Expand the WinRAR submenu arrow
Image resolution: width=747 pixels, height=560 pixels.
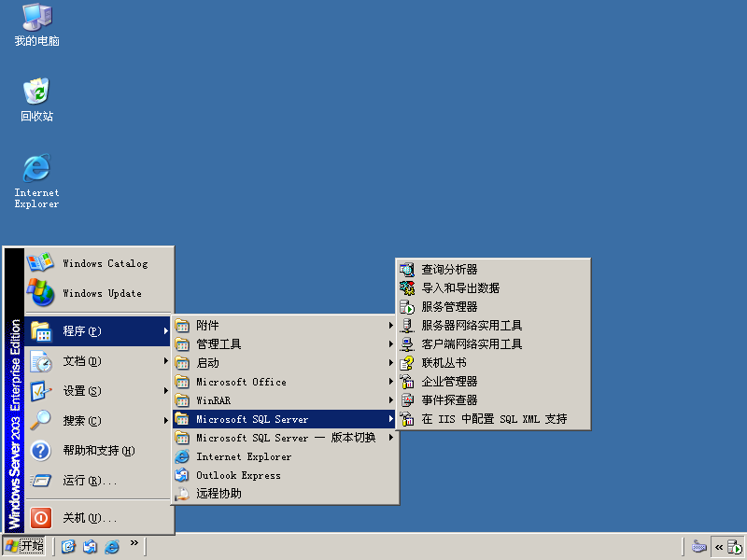click(x=390, y=400)
